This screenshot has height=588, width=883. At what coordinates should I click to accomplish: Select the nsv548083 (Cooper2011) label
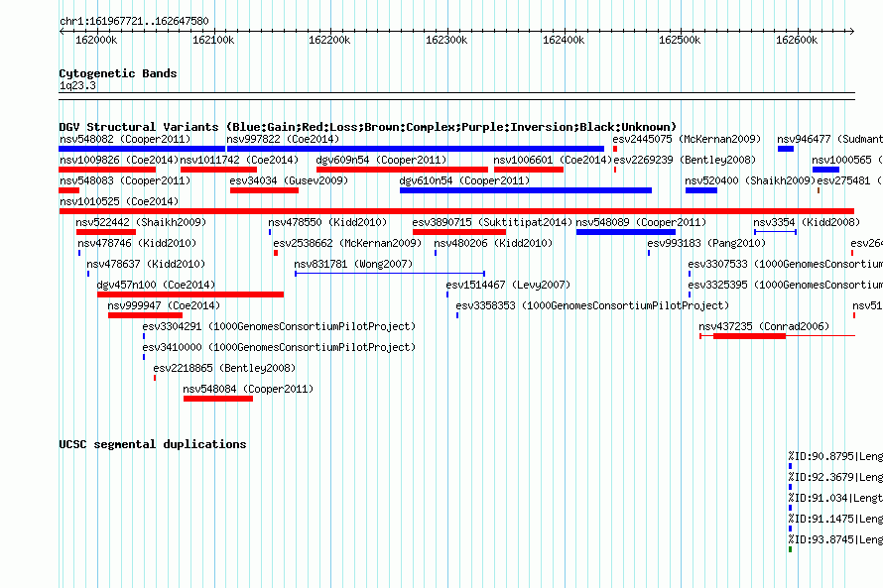pyautogui.click(x=125, y=180)
